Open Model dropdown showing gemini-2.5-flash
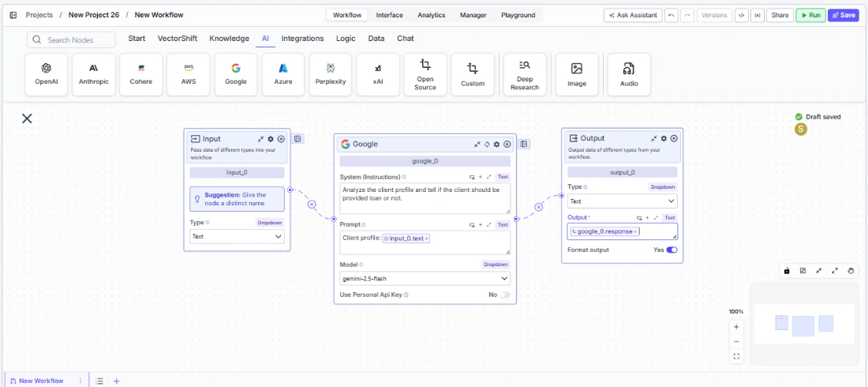This screenshot has height=387, width=868. tap(425, 278)
